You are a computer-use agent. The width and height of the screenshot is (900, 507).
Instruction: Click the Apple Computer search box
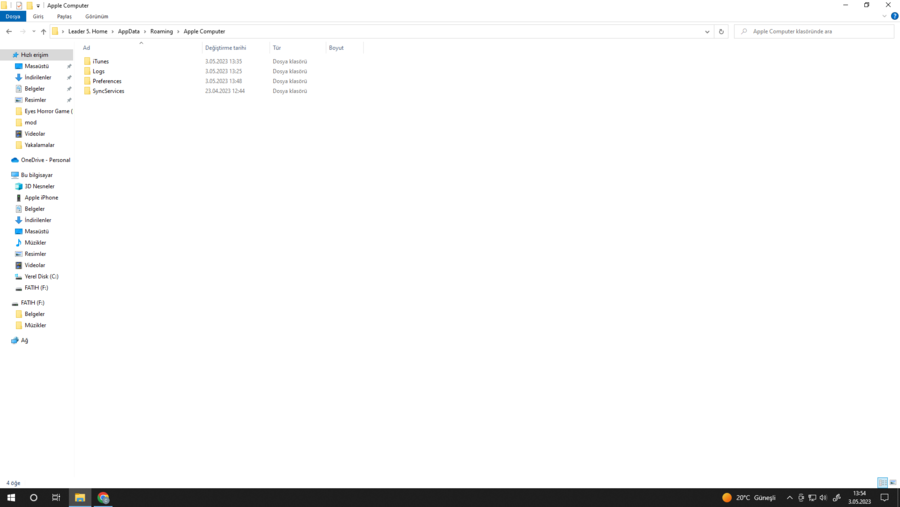pyautogui.click(x=814, y=32)
